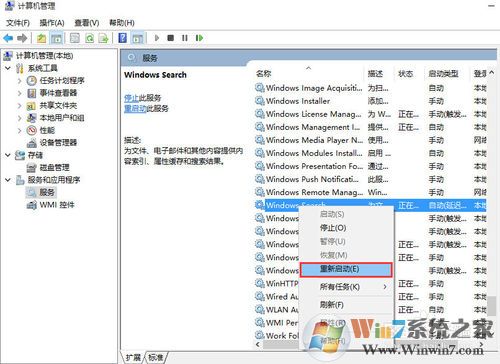Click the Back arrow toolbar icon
Screen dimensions: 500x364
(x=8, y=38)
